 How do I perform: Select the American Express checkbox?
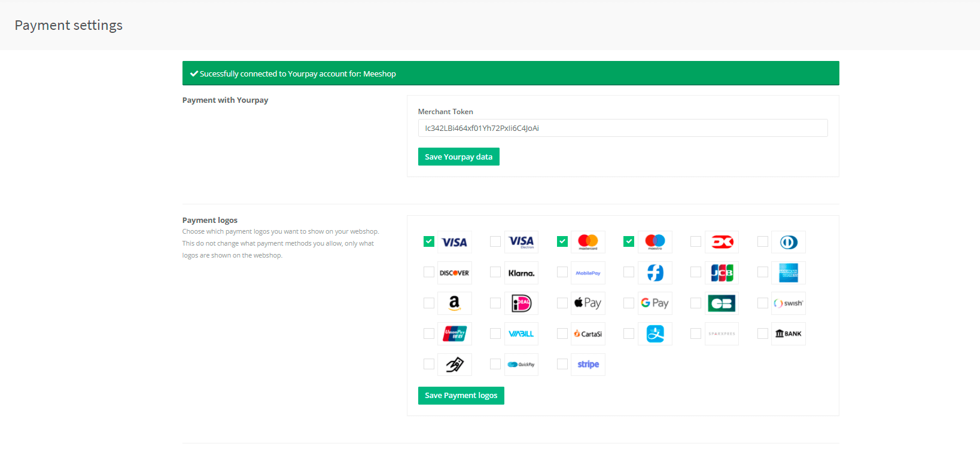point(763,272)
